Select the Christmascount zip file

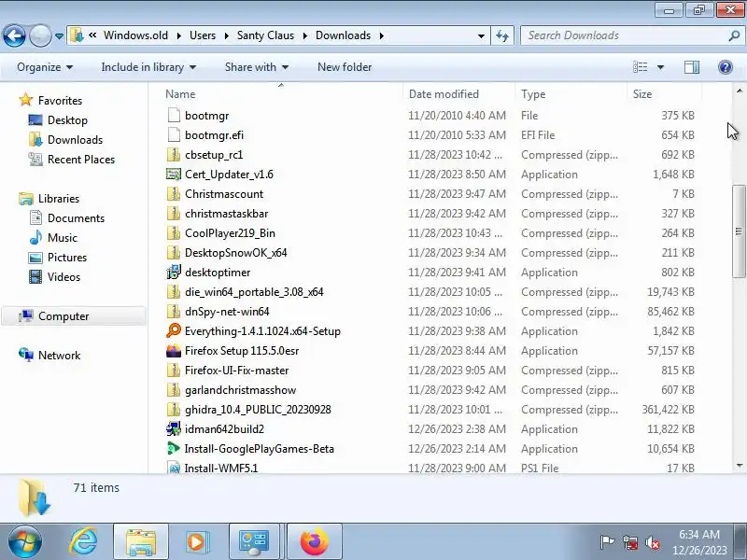(x=224, y=194)
